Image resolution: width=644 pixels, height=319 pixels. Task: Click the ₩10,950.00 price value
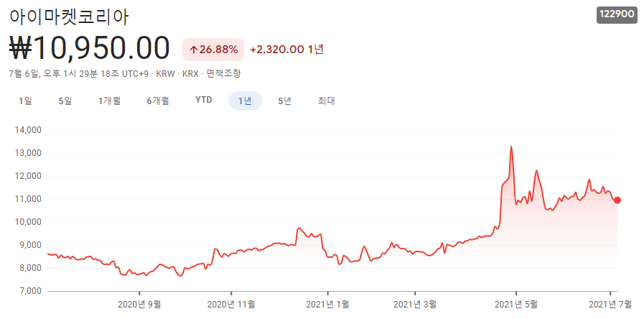coord(89,49)
